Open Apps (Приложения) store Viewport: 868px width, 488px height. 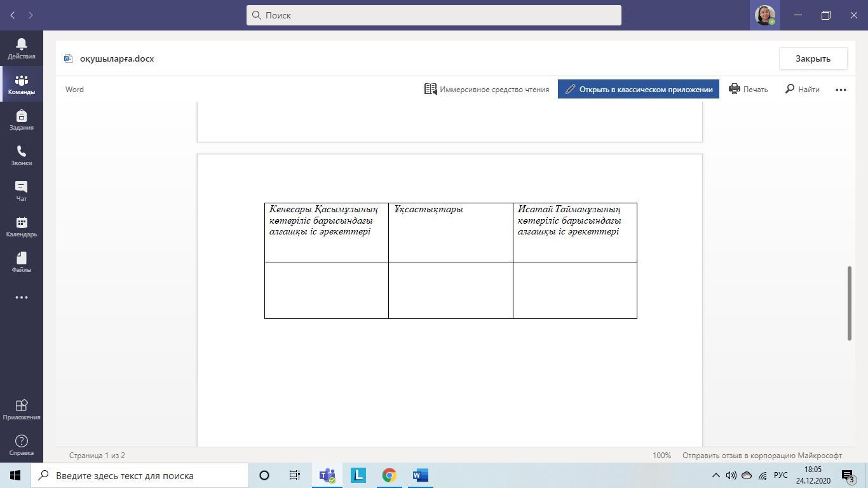click(x=21, y=410)
